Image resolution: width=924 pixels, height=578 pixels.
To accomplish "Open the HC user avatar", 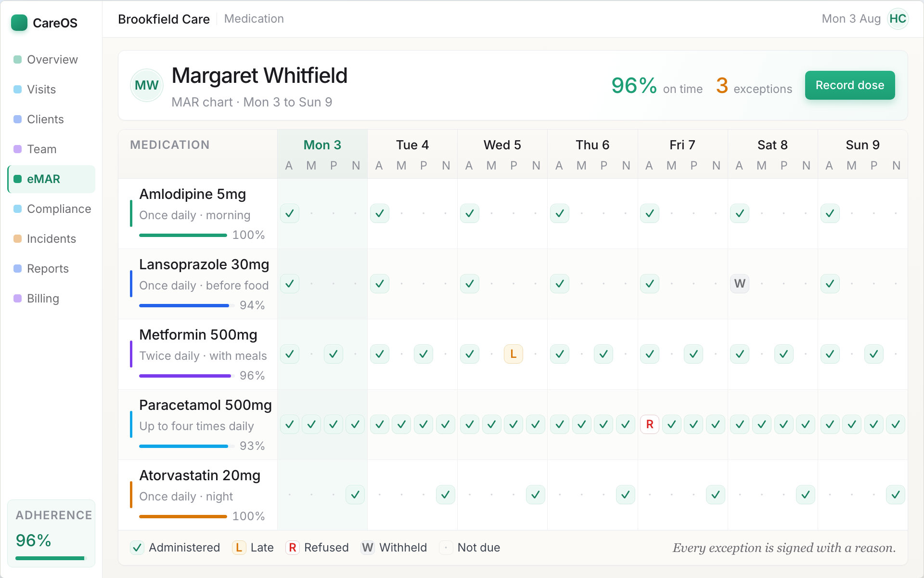I will tap(898, 19).
